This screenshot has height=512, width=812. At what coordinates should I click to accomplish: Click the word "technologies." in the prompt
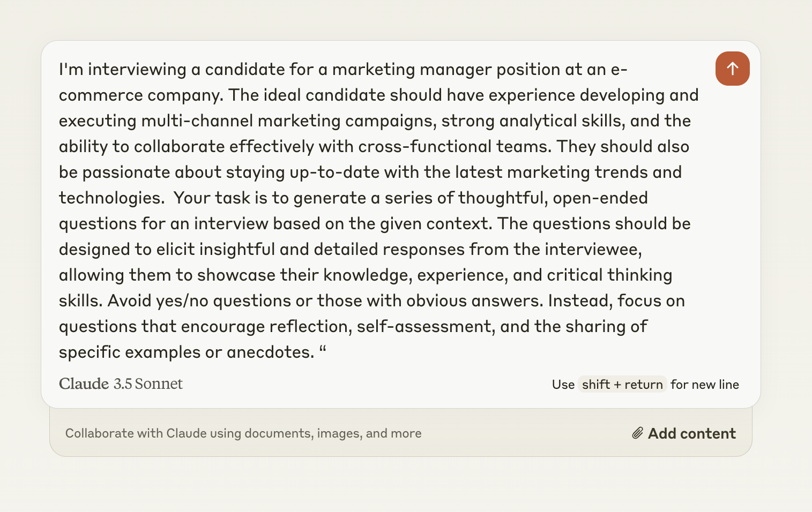click(111, 198)
